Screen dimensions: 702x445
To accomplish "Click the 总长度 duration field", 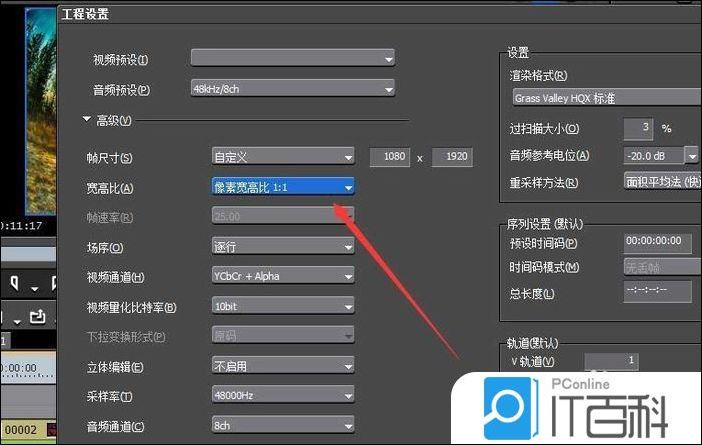I will pos(657,291).
